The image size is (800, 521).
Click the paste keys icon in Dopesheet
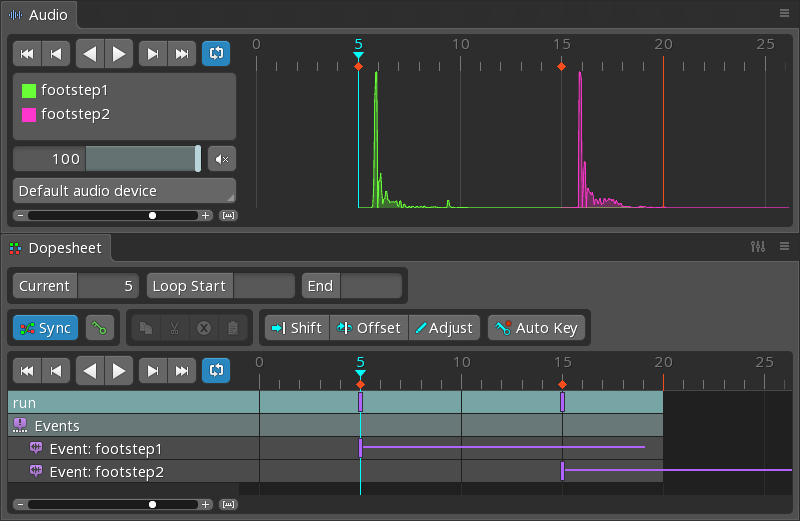[x=232, y=328]
